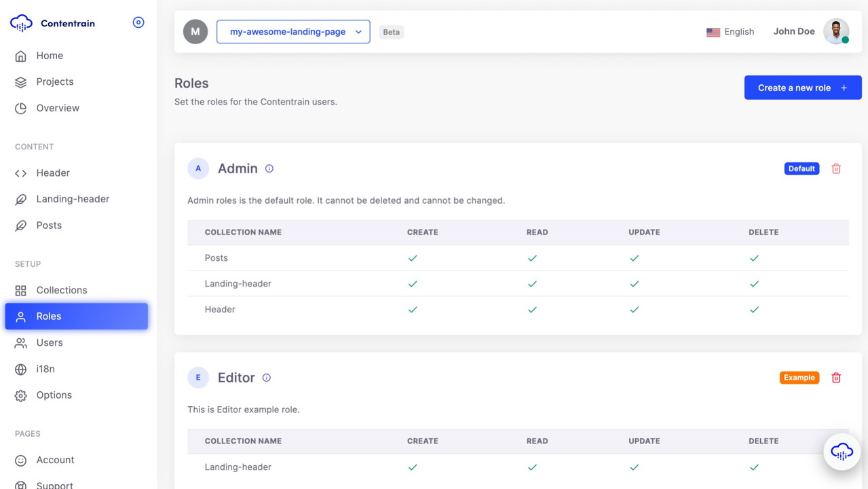Image resolution: width=868 pixels, height=489 pixels.
Task: Open the my-awesome-landing-page project dropdown
Action: click(293, 32)
